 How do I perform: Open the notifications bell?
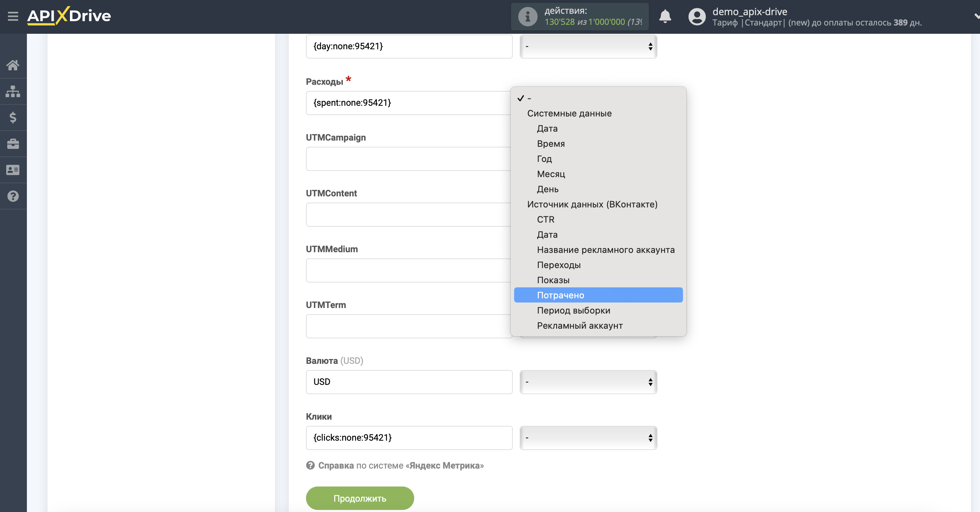point(665,16)
